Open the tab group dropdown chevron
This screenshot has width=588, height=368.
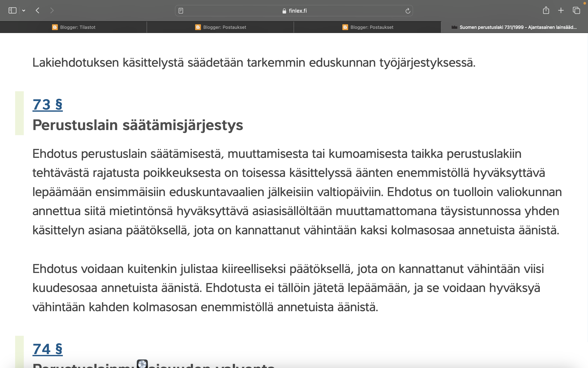click(23, 10)
